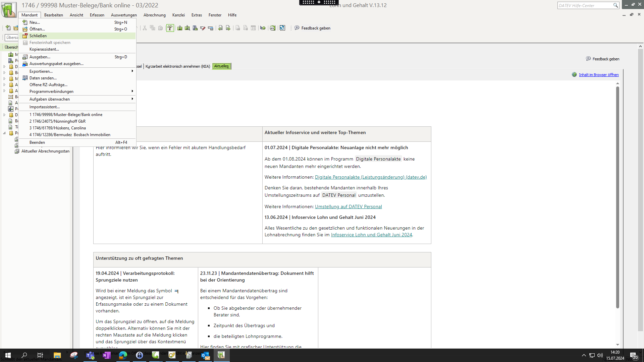
Task: Open Inhalt im Browser öffnen link
Action: pos(598,75)
